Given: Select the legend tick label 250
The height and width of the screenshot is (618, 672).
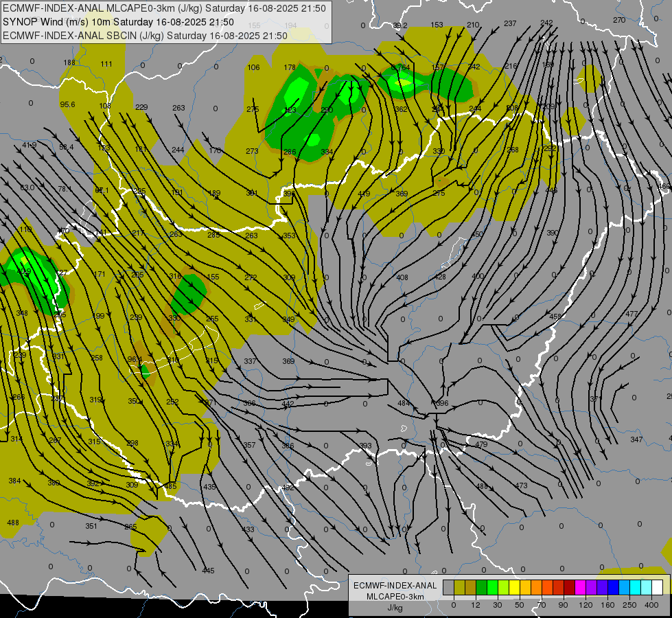Looking at the screenshot, I should click(x=629, y=605).
